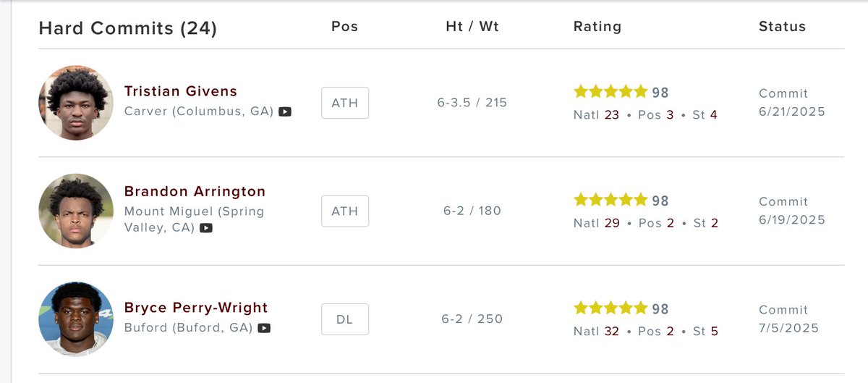Viewport: 868px width, 383px height.
Task: Click video icon next to Buford (Buford, GA)
Action: pyautogui.click(x=265, y=328)
